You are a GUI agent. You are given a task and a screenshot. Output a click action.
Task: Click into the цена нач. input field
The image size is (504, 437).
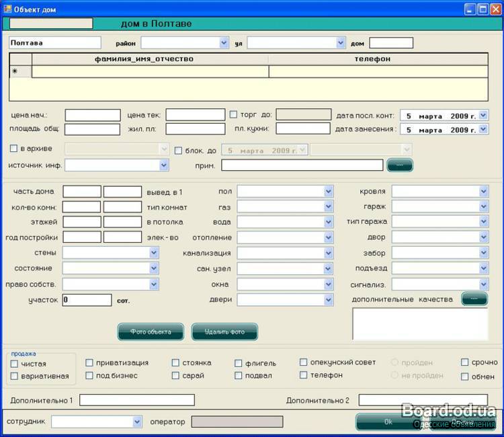tap(93, 115)
